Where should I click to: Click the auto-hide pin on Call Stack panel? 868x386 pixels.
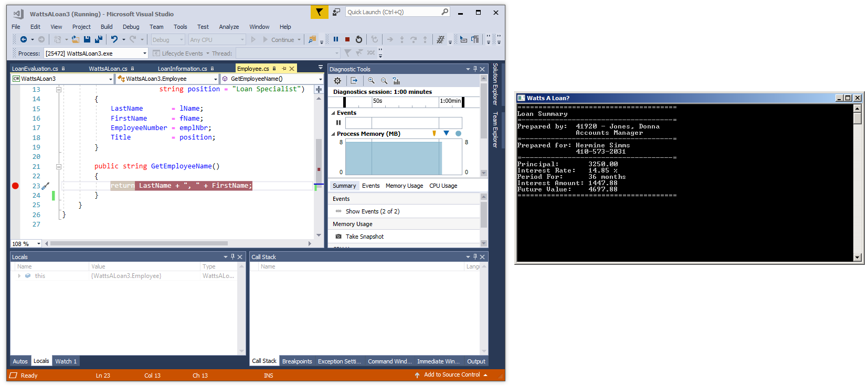tap(475, 257)
